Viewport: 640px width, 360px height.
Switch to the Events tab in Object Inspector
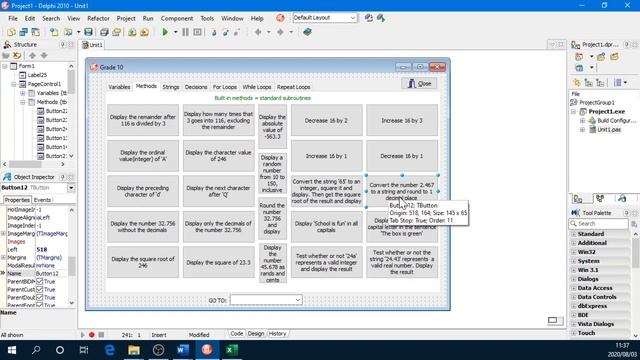click(x=42, y=200)
